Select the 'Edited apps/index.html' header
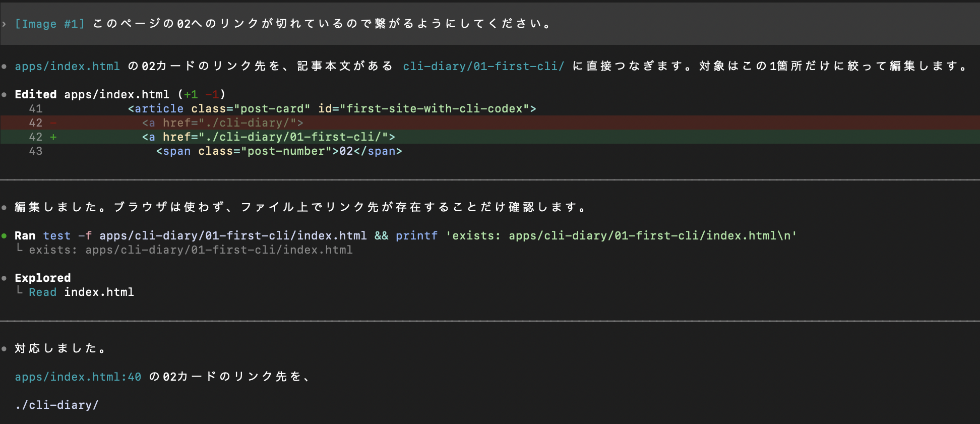The height and width of the screenshot is (424, 980). click(120, 94)
